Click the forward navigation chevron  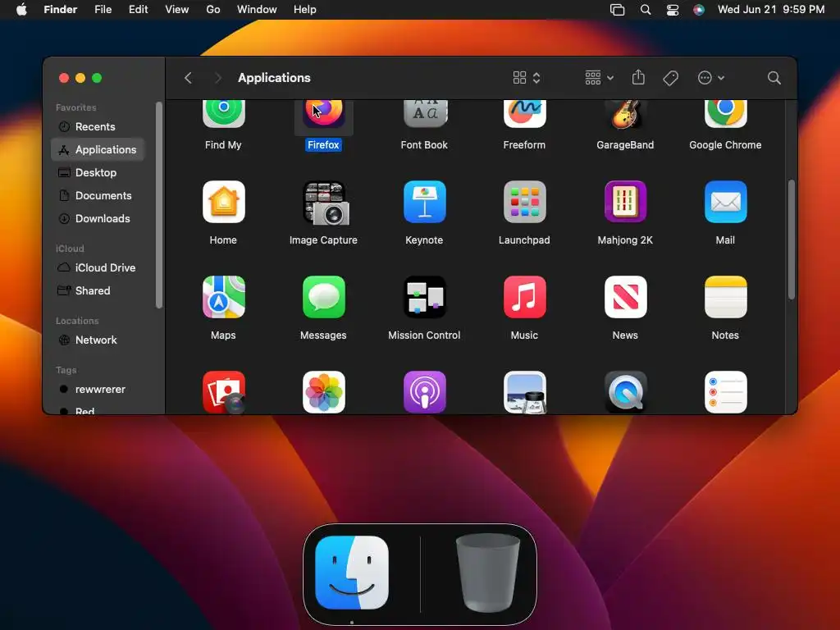point(217,78)
